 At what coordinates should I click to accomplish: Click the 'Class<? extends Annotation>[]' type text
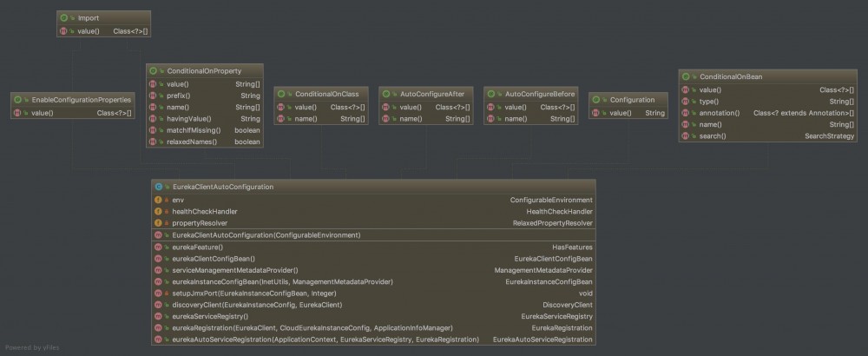(804, 113)
